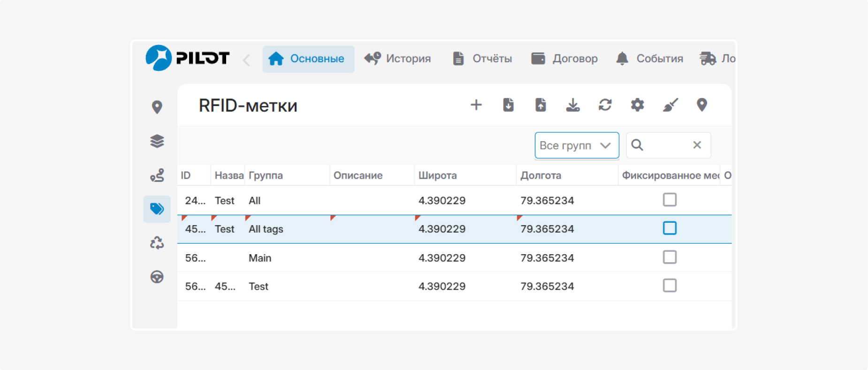Select the ID cell 56... in the Main row
The image size is (868, 370).
tap(195, 258)
